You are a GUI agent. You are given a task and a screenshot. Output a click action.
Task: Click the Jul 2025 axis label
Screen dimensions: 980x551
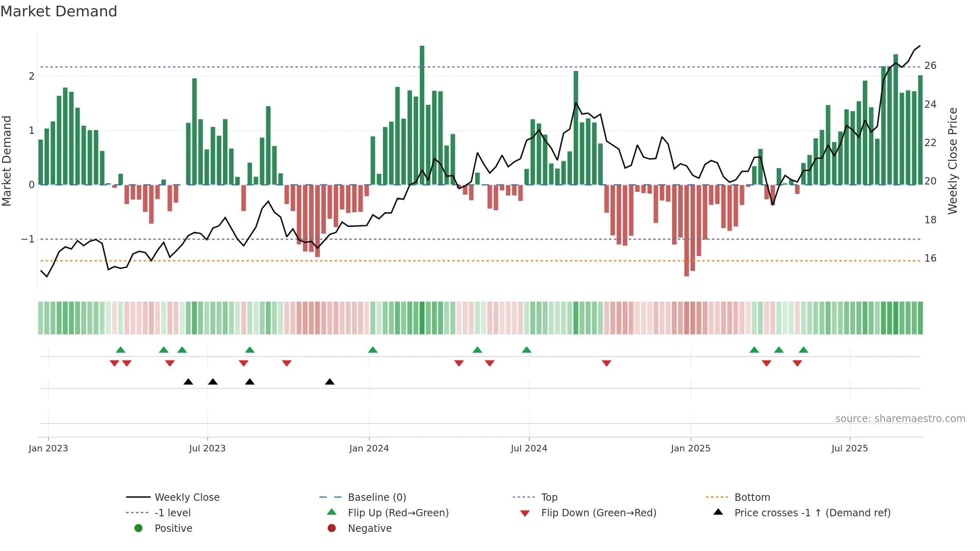[x=850, y=448]
